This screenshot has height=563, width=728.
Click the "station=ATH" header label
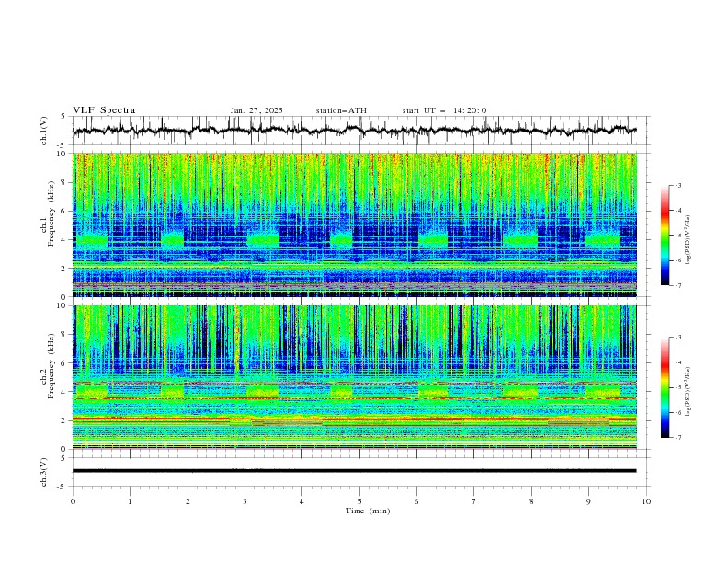pos(341,110)
